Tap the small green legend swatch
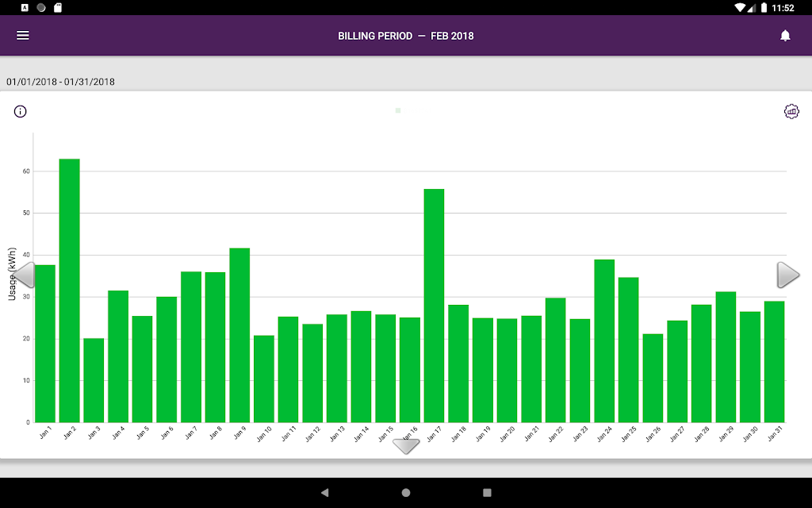This screenshot has width=812, height=508. 398,111
